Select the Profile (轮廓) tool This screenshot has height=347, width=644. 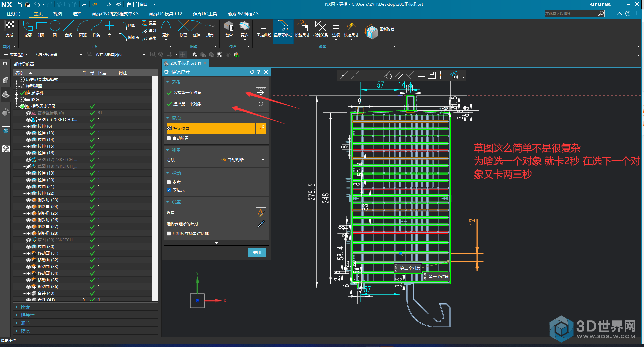coord(28,26)
